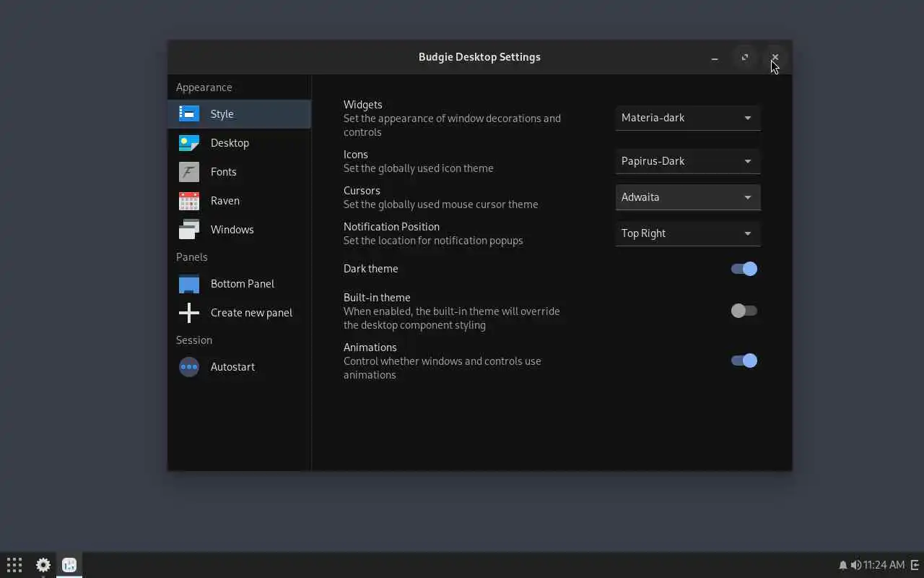The image size is (924, 578).
Task: Click the Icons setting label
Action: (x=356, y=155)
